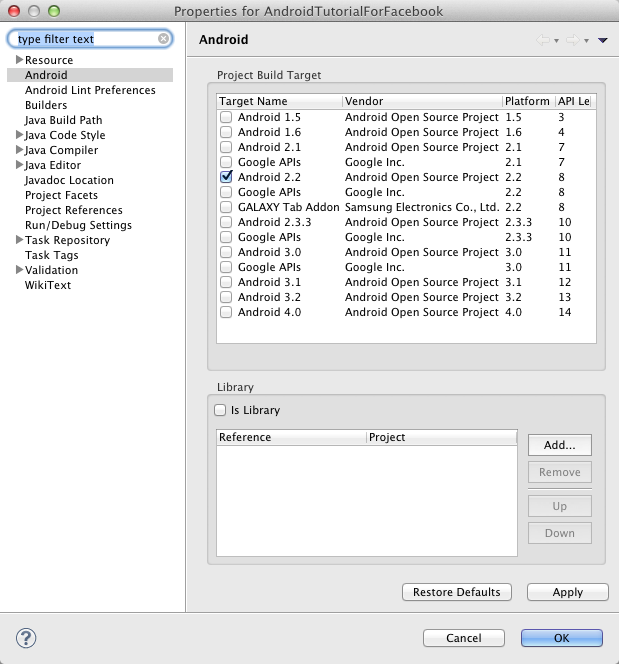Click the Up button
This screenshot has height=664, width=619.
pos(560,506)
